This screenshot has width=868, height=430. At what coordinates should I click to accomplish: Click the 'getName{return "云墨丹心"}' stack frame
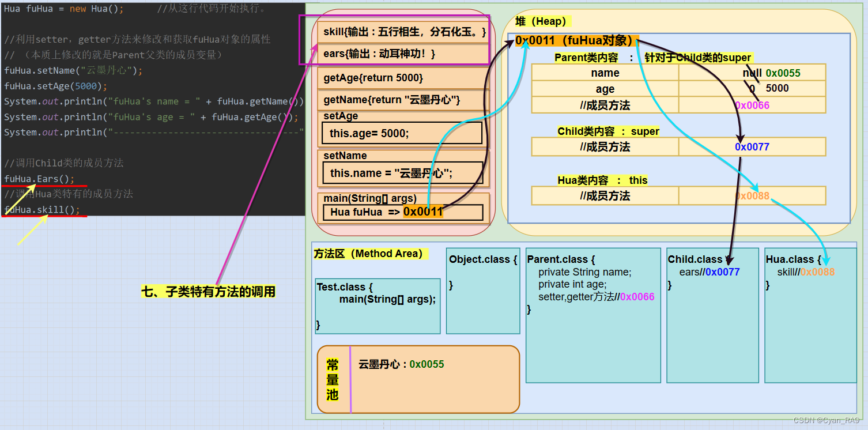point(403,100)
